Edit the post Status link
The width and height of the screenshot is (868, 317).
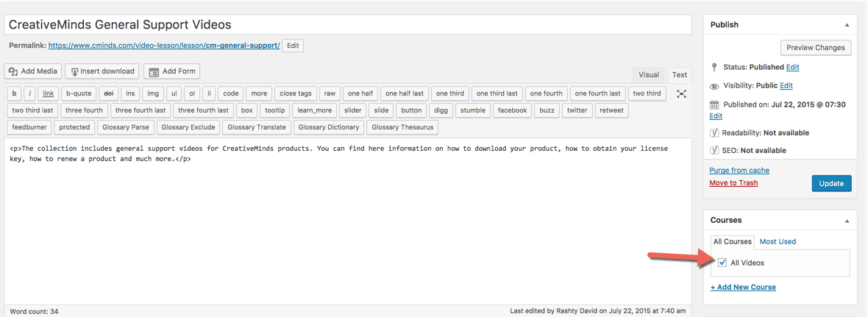pos(793,67)
